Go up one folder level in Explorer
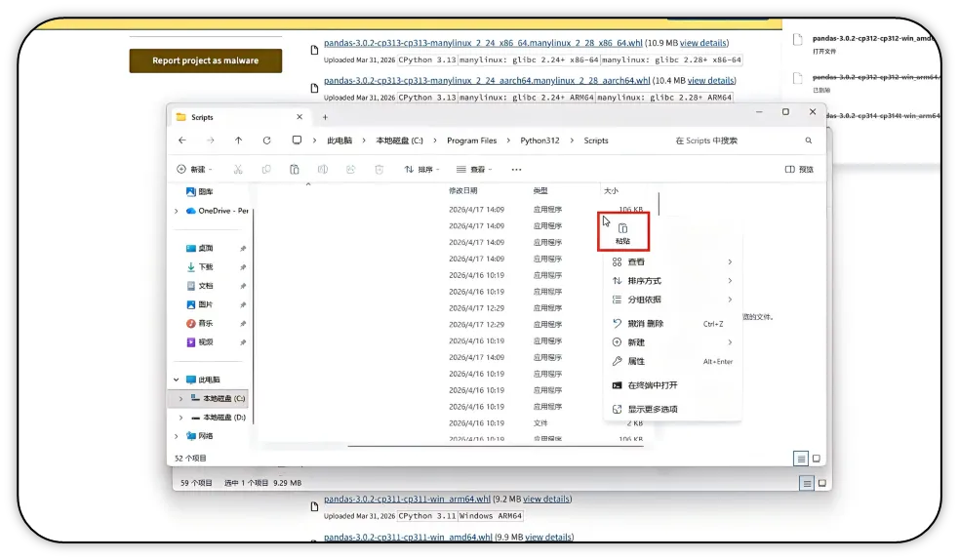 pos(238,140)
